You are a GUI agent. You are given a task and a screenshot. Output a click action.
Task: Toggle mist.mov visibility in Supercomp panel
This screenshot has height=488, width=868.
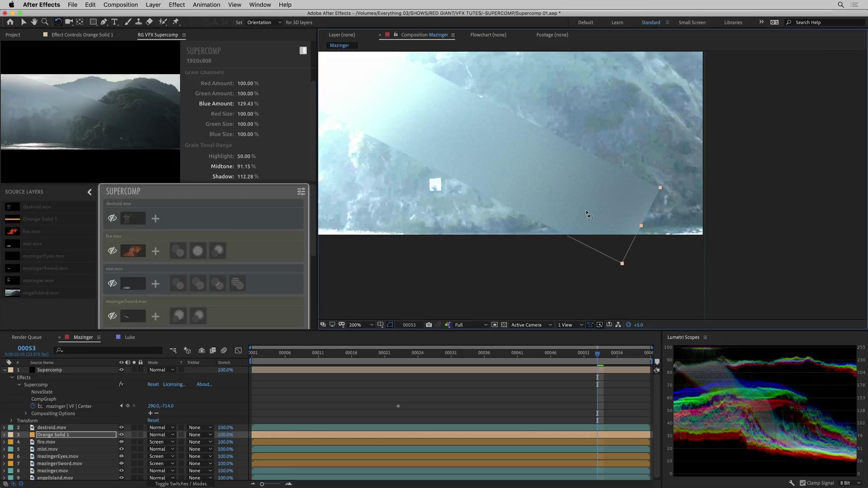pos(112,284)
